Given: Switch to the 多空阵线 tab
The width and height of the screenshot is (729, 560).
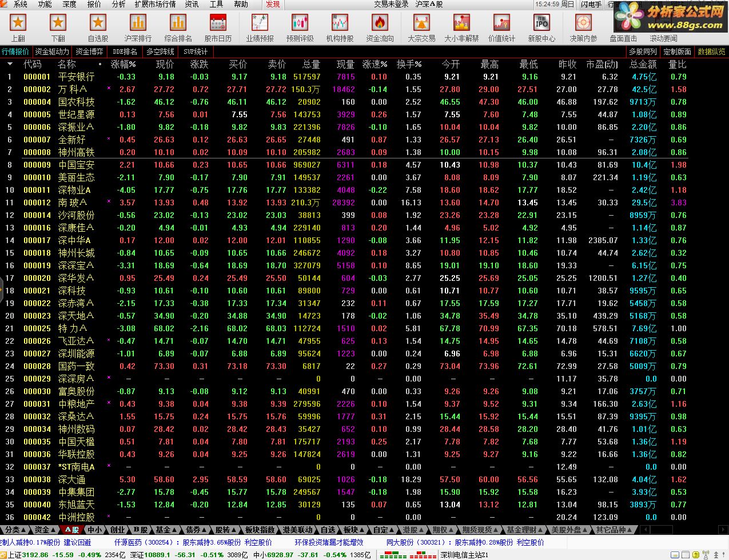Looking at the screenshot, I should [160, 51].
